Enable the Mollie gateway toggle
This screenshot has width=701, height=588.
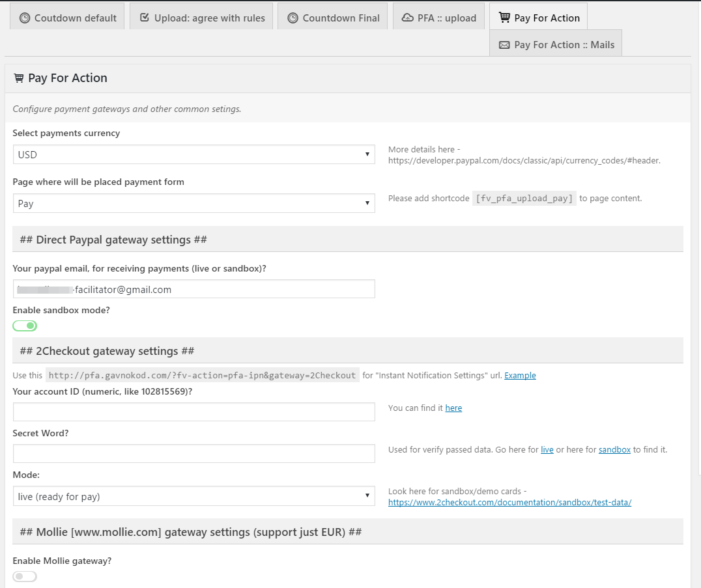click(25, 576)
